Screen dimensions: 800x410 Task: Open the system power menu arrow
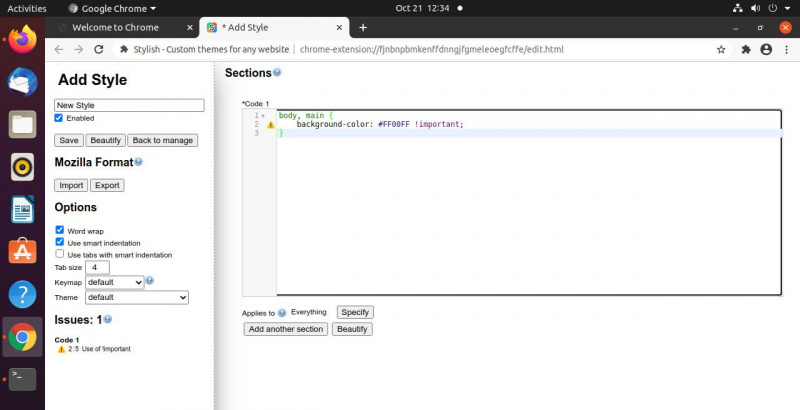787,8
